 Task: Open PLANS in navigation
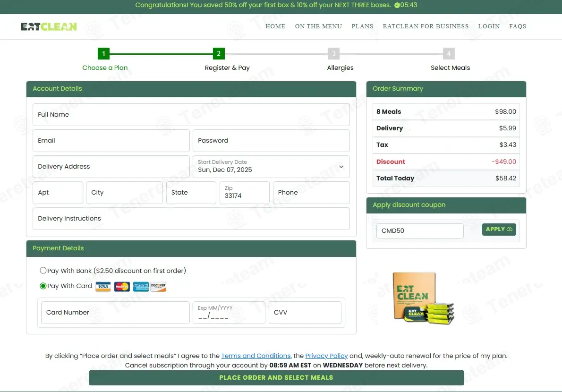362,26
